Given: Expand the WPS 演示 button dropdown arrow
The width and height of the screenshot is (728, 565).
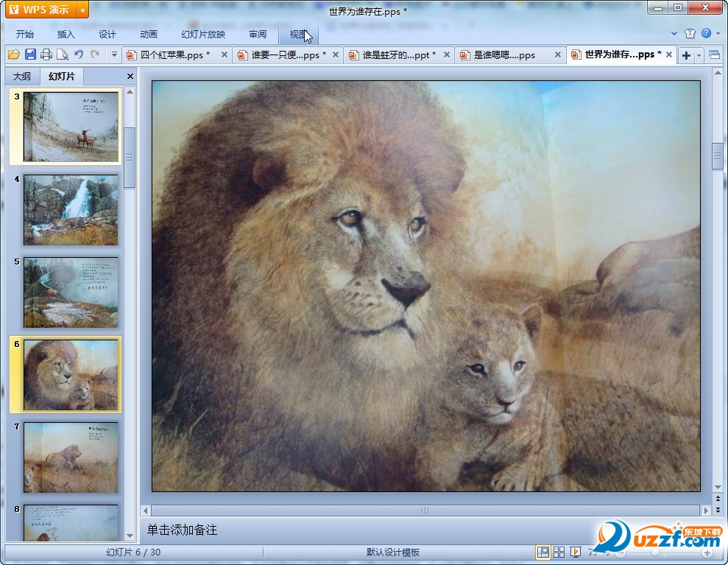Looking at the screenshot, I should click(x=82, y=10).
